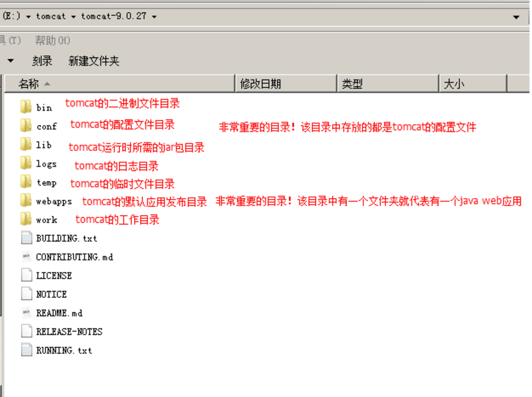Select the work folder icon
Viewport: 532px width, 397px height.
[x=26, y=219]
